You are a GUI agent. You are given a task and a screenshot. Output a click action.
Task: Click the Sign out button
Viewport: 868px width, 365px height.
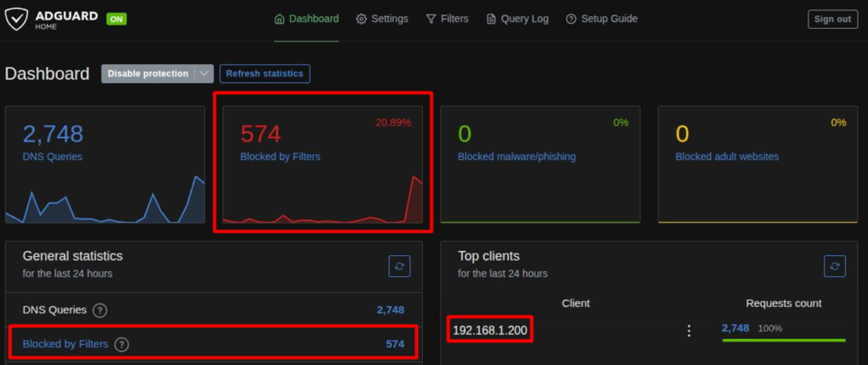pyautogui.click(x=832, y=19)
